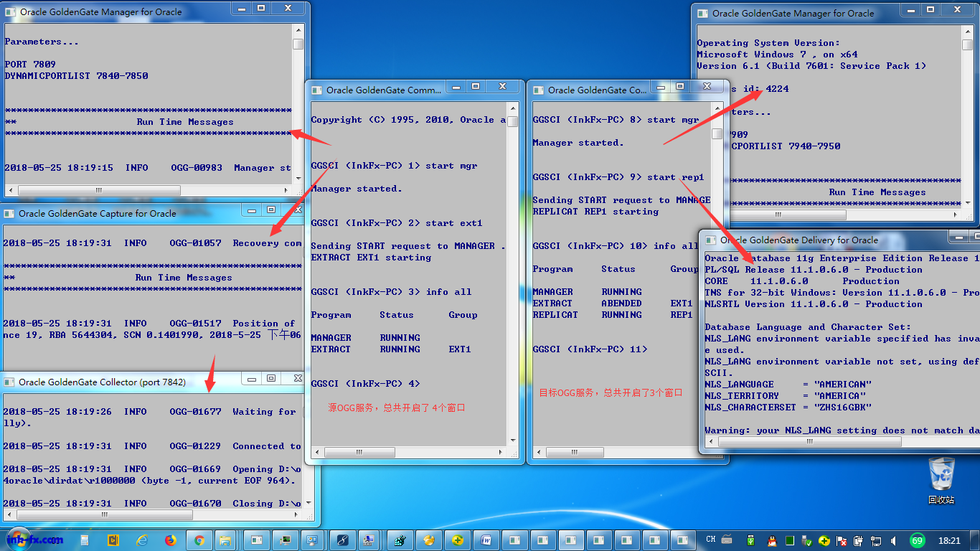Click the green USB device tray icon
Screen dimensions: 980x551
click(750, 540)
